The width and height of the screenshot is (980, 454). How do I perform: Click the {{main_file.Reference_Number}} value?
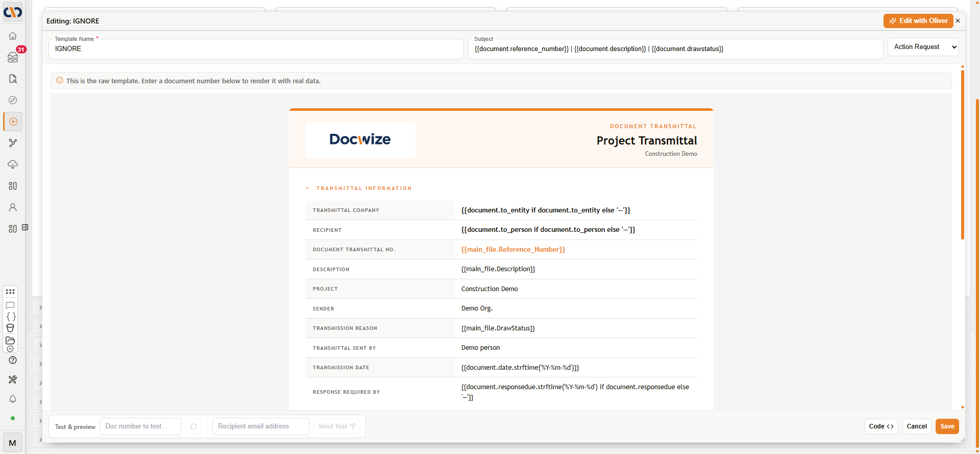(513, 250)
